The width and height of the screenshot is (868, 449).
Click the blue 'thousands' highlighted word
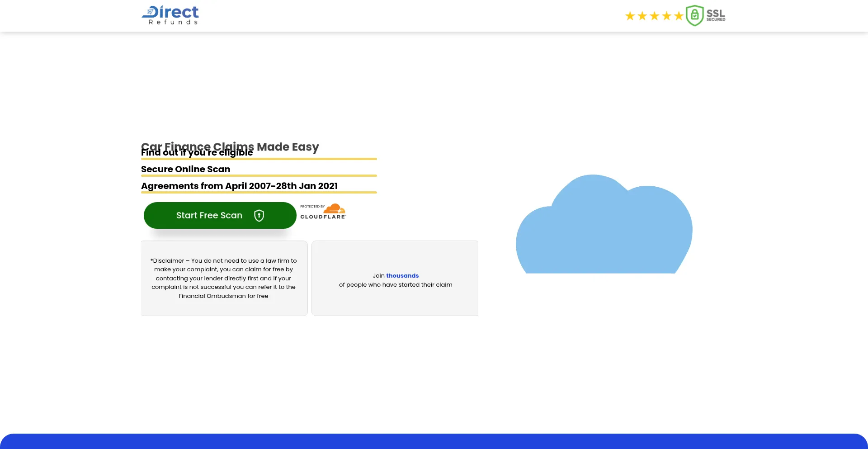[x=402, y=276]
